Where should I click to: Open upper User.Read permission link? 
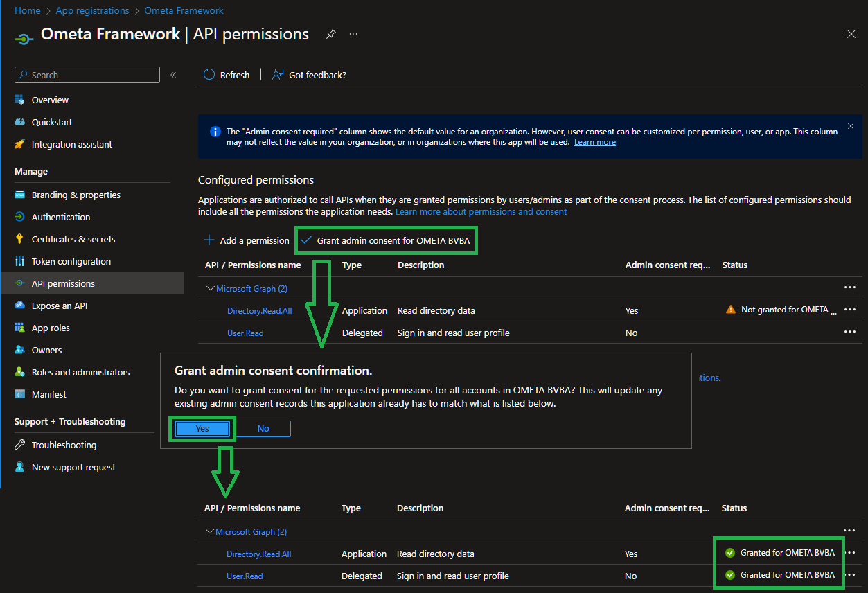point(245,333)
